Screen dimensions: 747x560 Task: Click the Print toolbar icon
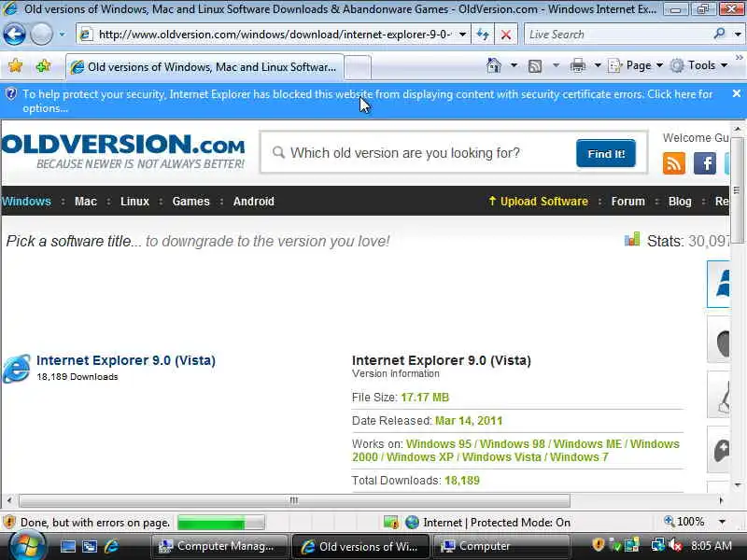click(578, 65)
